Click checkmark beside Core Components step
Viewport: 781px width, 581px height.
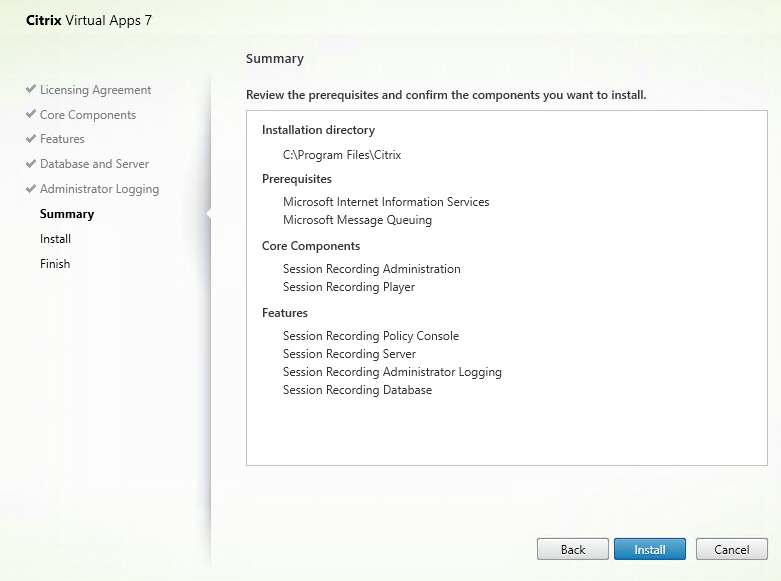pos(31,114)
